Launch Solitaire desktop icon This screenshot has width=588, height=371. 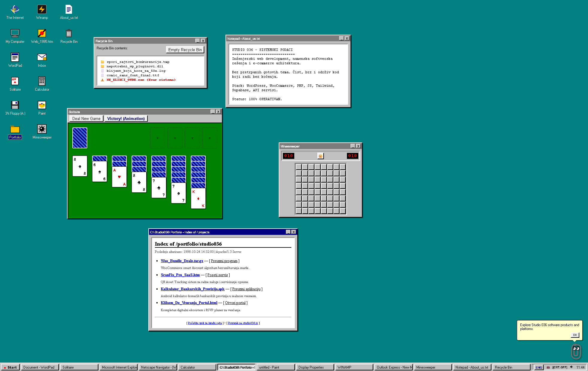[x=15, y=84]
